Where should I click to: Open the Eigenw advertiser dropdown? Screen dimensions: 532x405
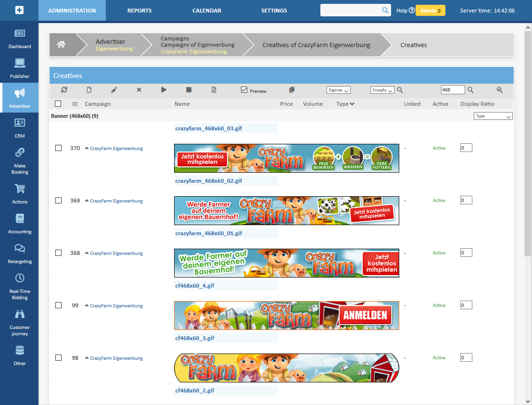(x=339, y=90)
